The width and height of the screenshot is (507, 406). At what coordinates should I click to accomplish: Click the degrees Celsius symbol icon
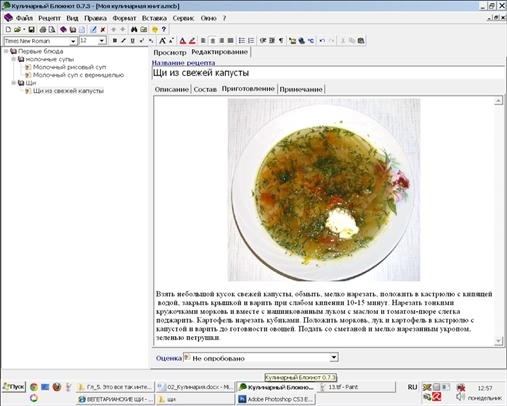(x=311, y=41)
